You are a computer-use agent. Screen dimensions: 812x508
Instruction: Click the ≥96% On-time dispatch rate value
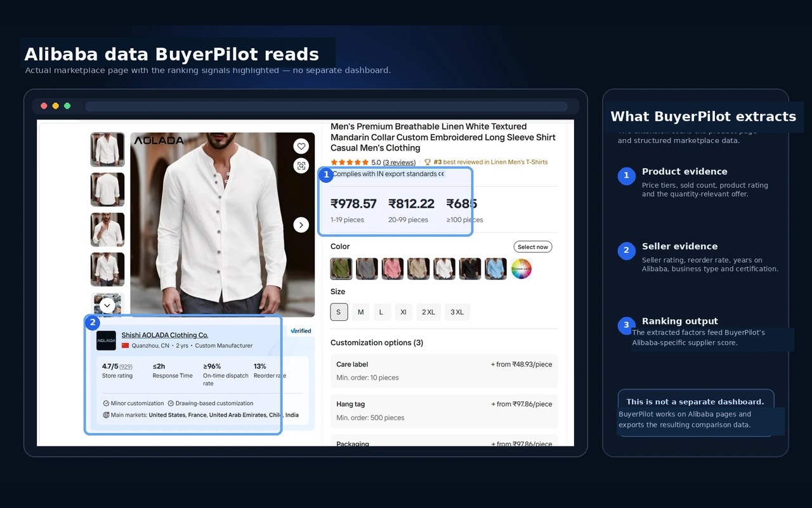pyautogui.click(x=212, y=366)
